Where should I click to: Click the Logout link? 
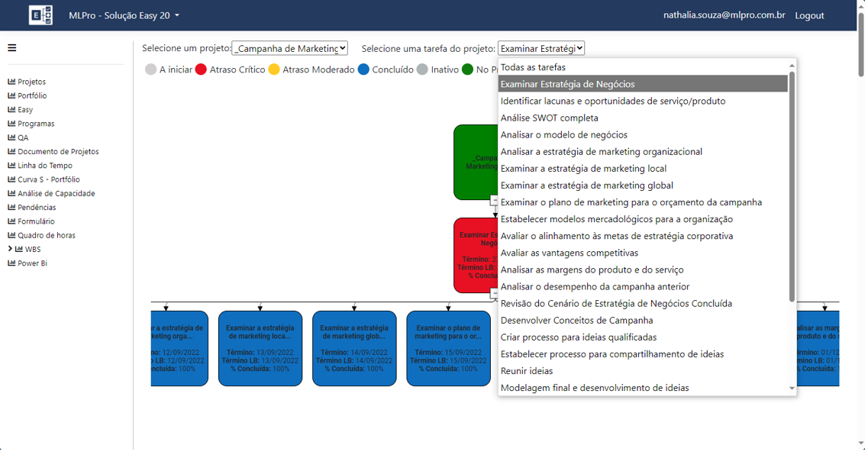(x=809, y=15)
